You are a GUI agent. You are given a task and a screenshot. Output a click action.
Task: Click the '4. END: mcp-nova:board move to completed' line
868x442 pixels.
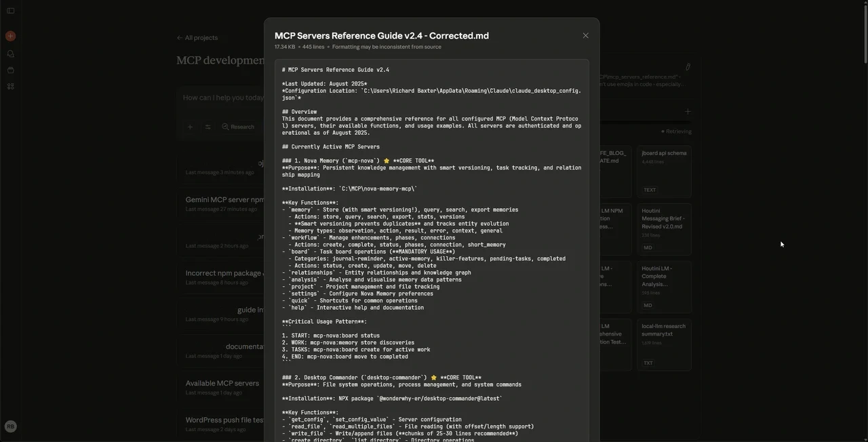[x=345, y=357]
